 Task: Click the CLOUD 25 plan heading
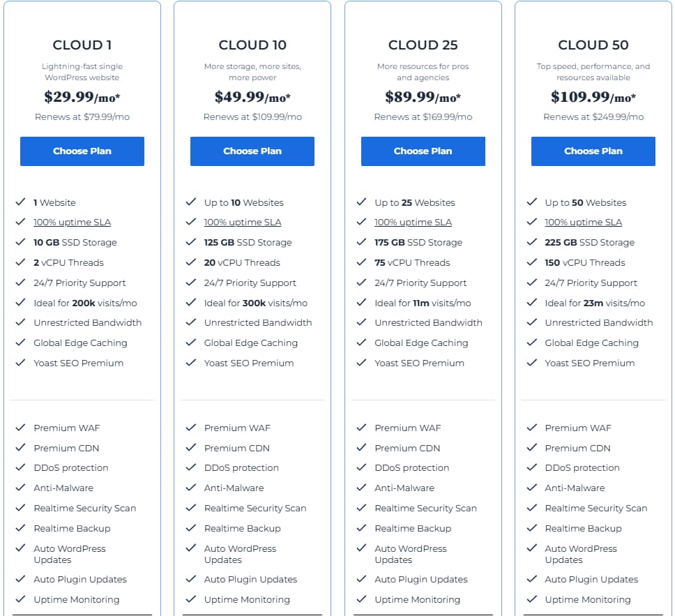[x=423, y=45]
